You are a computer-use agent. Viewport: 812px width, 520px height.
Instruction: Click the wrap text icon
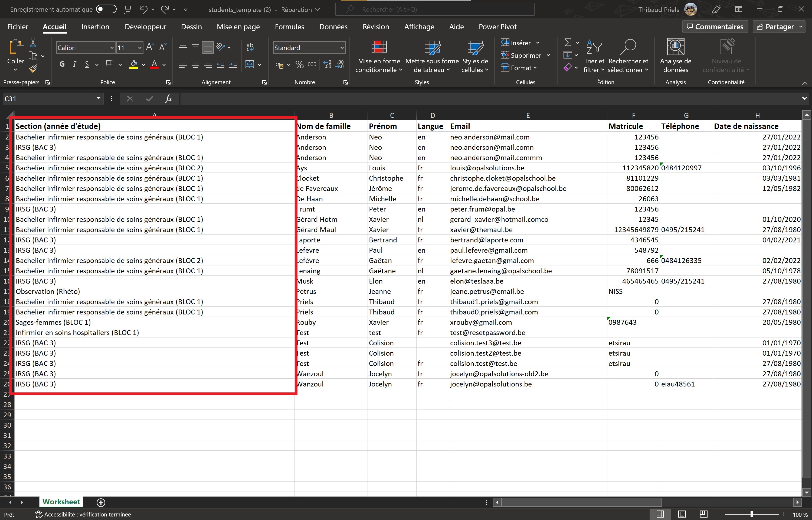click(x=250, y=47)
